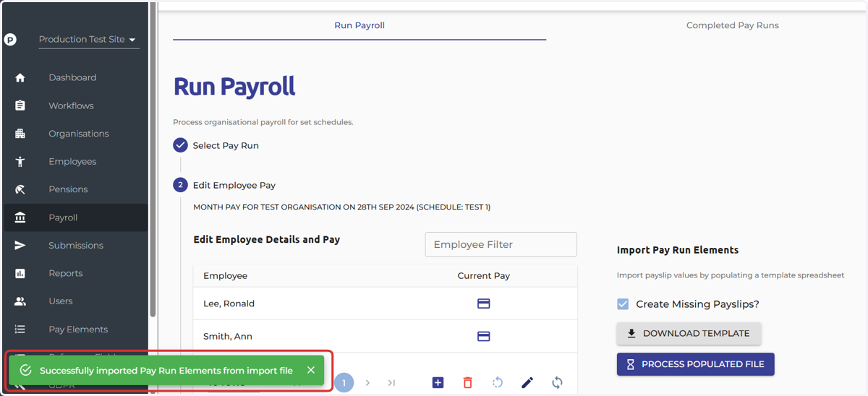This screenshot has height=396, width=868.
Task: Select page 1 in the pagination
Action: (x=344, y=382)
